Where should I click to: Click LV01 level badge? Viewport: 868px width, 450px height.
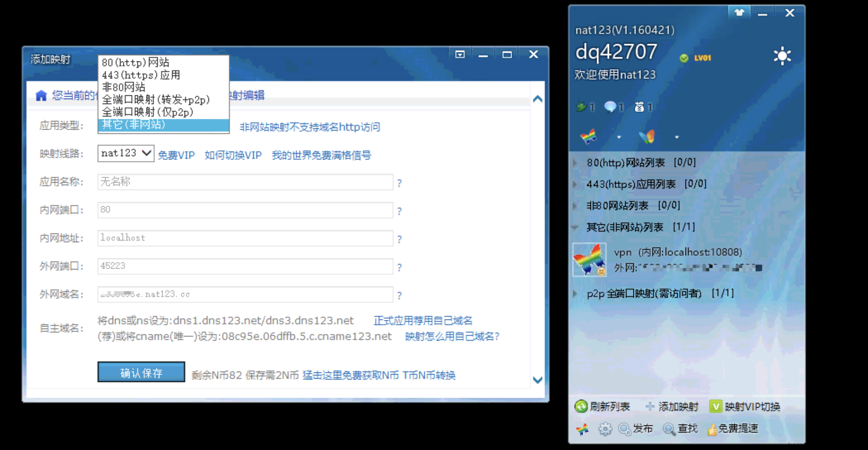(x=703, y=58)
